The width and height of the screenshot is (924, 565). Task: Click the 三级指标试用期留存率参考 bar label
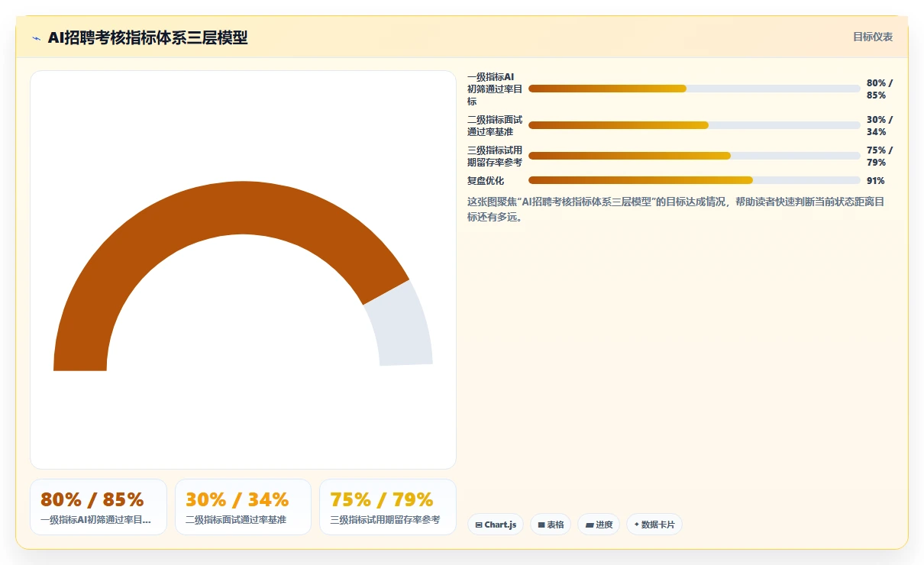(x=495, y=157)
